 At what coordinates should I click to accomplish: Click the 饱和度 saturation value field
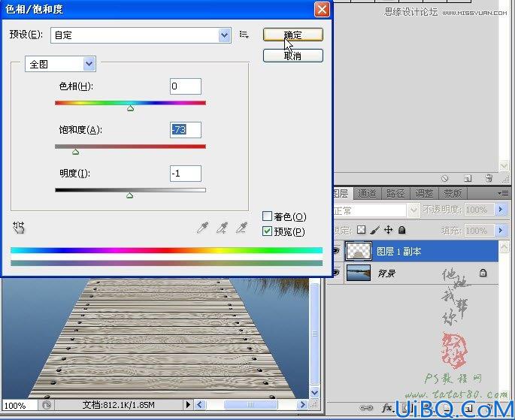click(185, 130)
